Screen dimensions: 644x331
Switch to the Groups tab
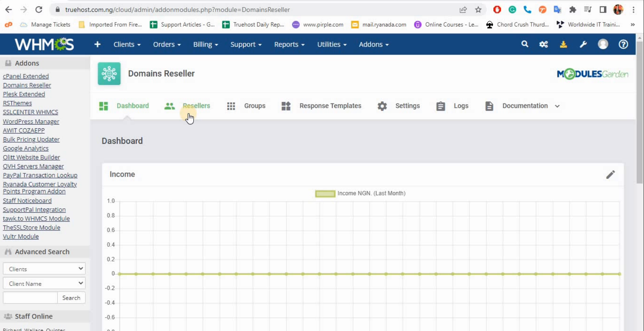tap(255, 106)
